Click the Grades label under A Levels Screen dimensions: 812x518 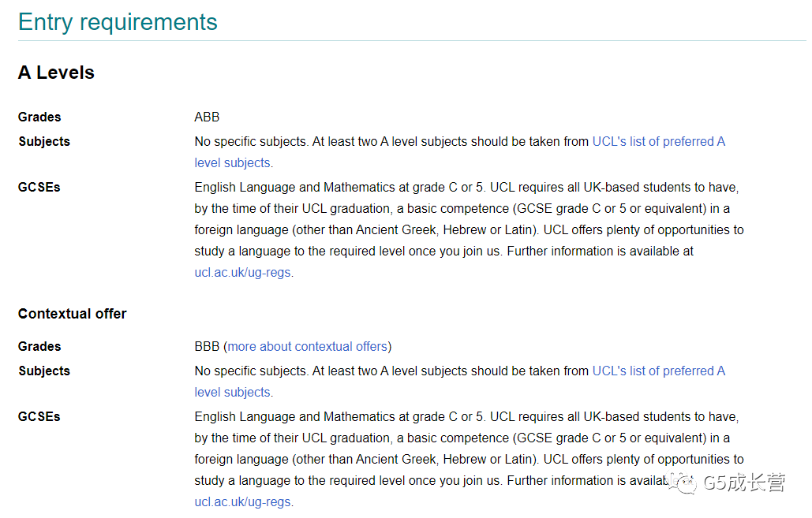click(39, 117)
